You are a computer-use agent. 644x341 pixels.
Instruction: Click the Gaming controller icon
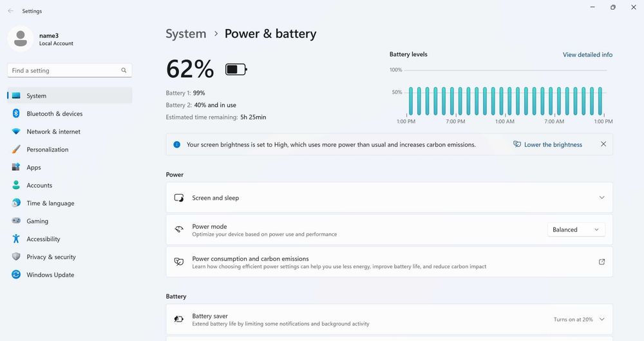16,221
